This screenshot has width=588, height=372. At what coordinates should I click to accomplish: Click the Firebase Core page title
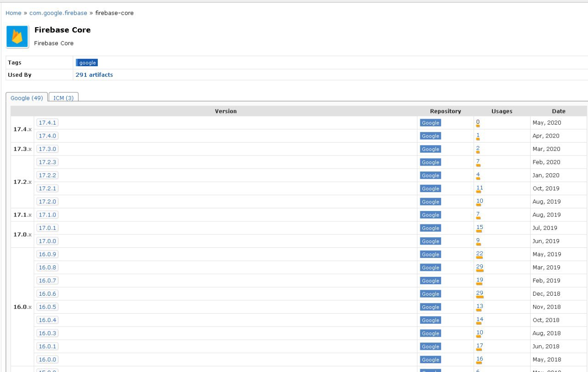(62, 30)
